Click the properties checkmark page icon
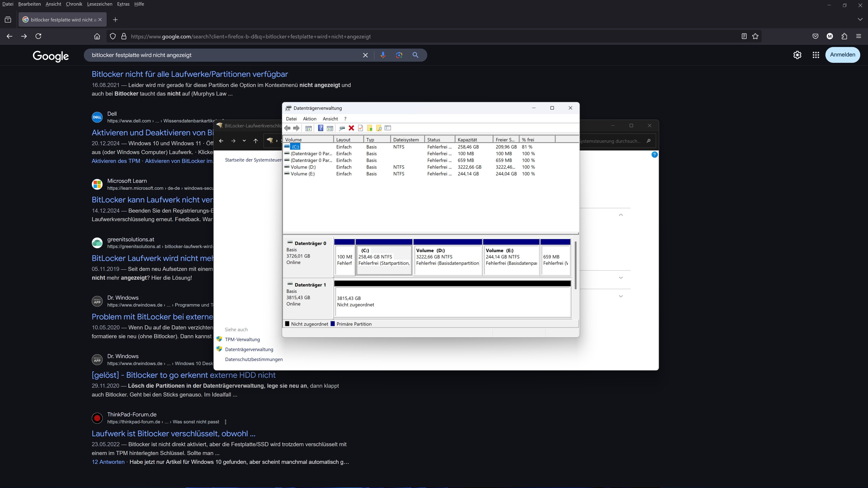The height and width of the screenshot is (488, 868). click(361, 128)
